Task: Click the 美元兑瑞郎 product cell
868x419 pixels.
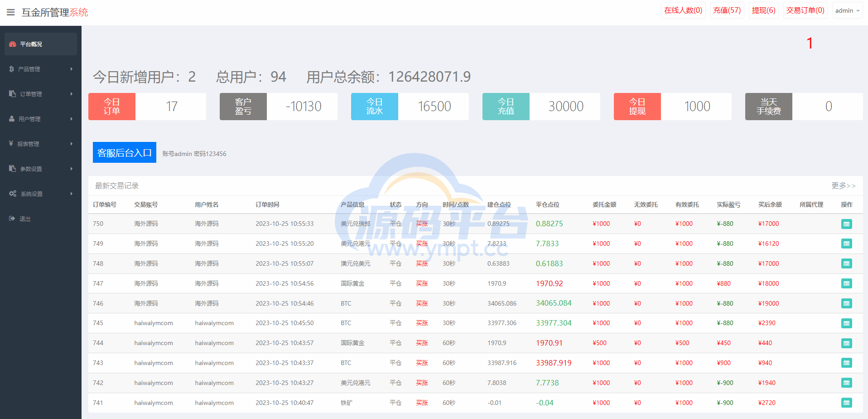Action: coord(356,224)
